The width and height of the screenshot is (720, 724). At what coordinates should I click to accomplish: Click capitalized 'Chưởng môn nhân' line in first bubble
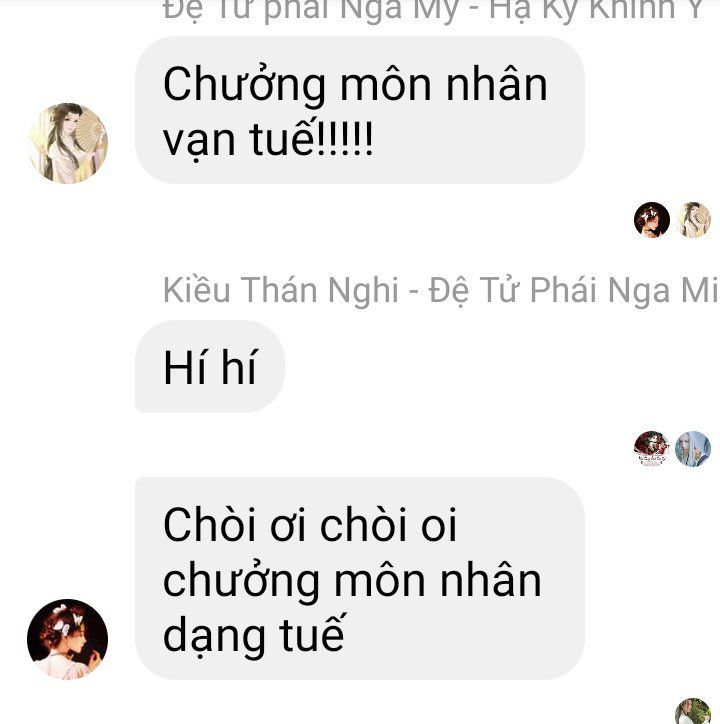pyautogui.click(x=355, y=84)
